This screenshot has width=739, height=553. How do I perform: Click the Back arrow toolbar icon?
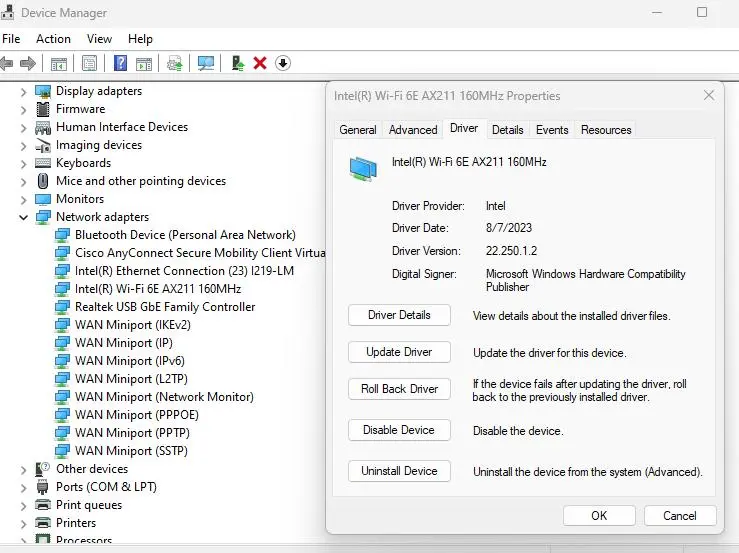(x=7, y=63)
